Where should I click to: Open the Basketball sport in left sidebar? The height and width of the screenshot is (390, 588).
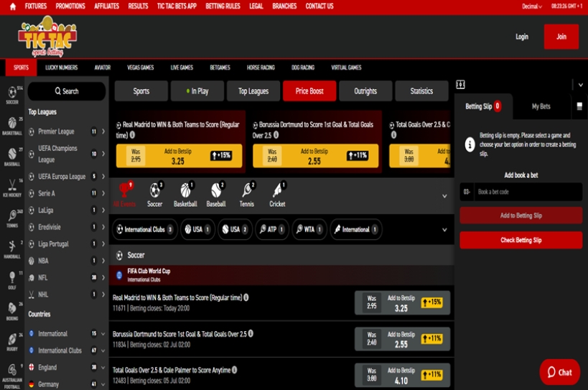(x=12, y=126)
